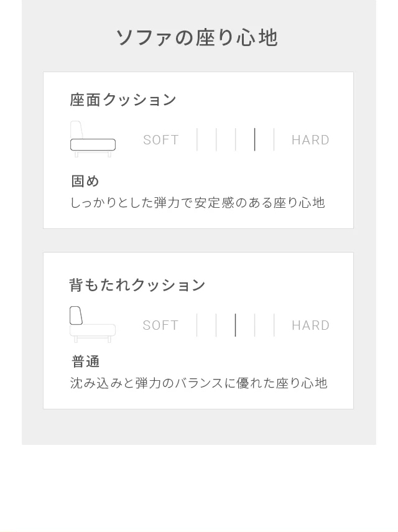Screen dimensions: 398x532
Task: Click the 座面クッション title
Action: [123, 100]
